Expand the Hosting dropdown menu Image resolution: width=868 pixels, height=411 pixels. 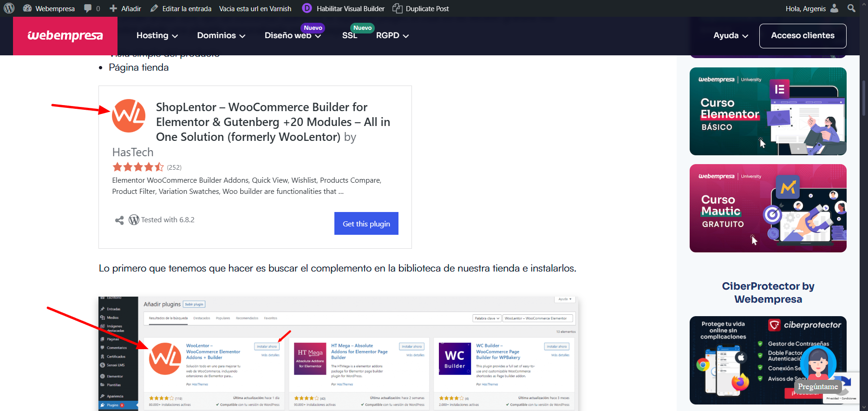(157, 36)
